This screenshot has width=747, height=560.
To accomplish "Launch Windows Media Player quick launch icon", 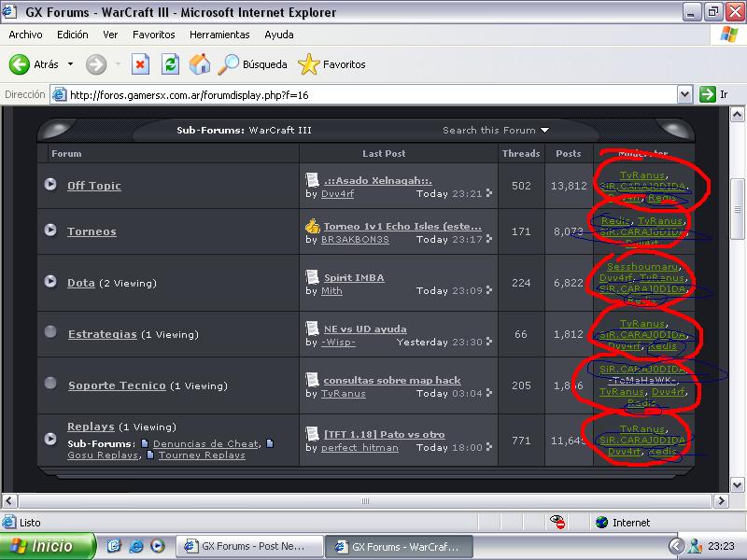I will tap(157, 546).
